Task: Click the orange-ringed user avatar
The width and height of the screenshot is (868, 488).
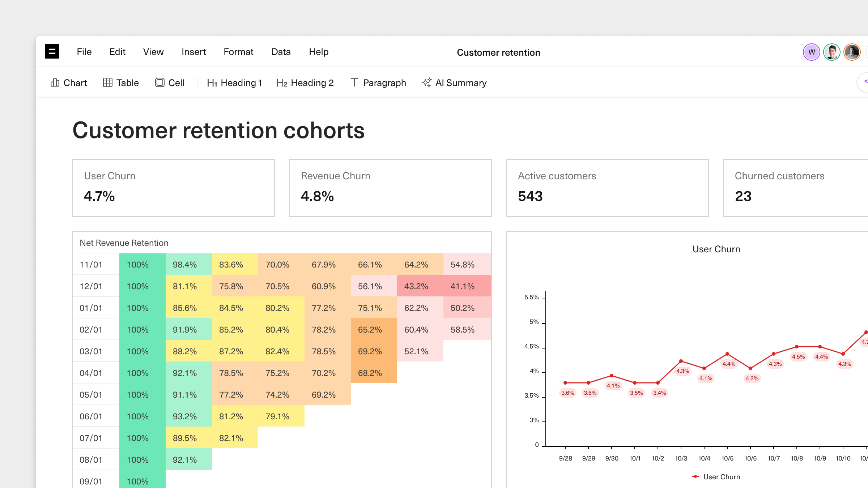Action: [x=852, y=52]
